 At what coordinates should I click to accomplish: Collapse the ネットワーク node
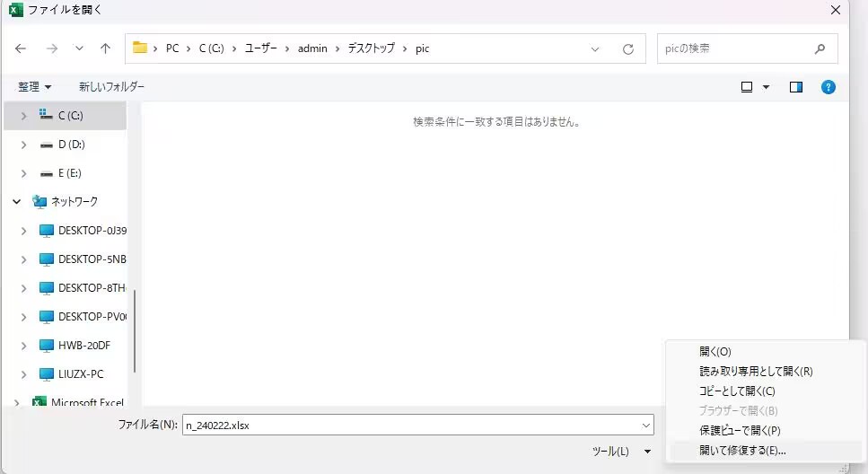pyautogui.click(x=17, y=202)
